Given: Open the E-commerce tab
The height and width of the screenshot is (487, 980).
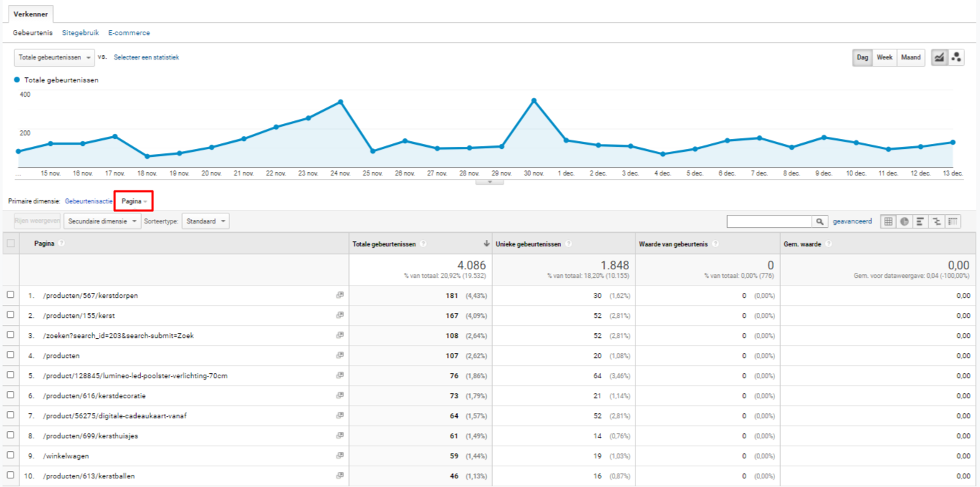Looking at the screenshot, I should (129, 33).
